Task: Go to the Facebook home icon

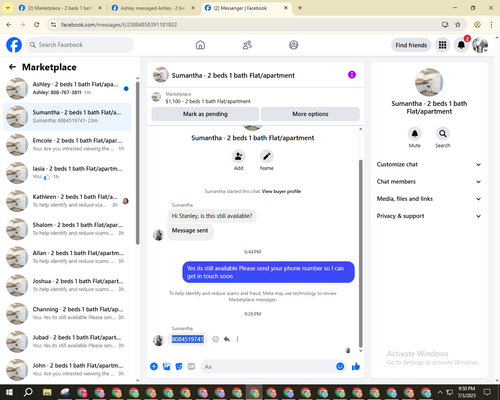Action: (x=200, y=45)
